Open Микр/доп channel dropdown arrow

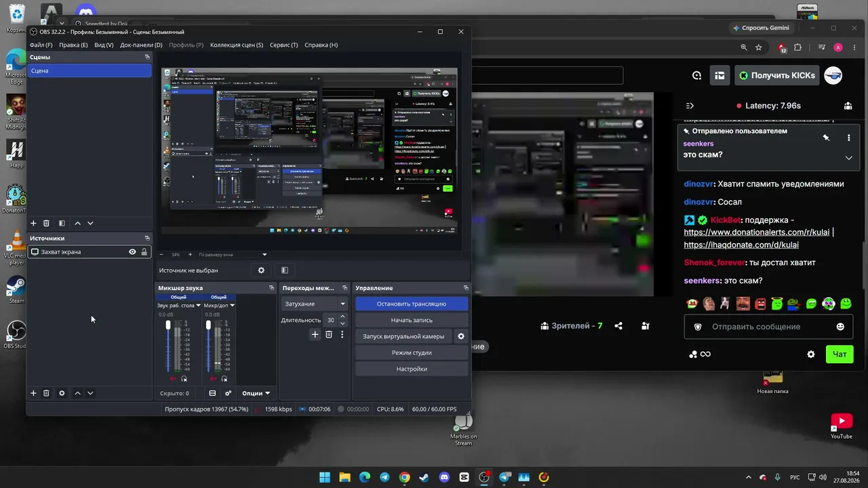click(232, 306)
